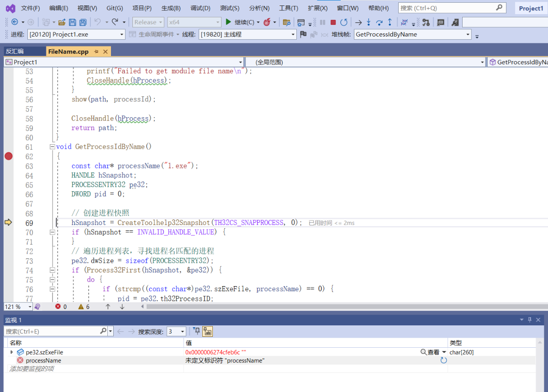Open the 生成(B) menu
This screenshot has width=548, height=392.
(x=171, y=8)
